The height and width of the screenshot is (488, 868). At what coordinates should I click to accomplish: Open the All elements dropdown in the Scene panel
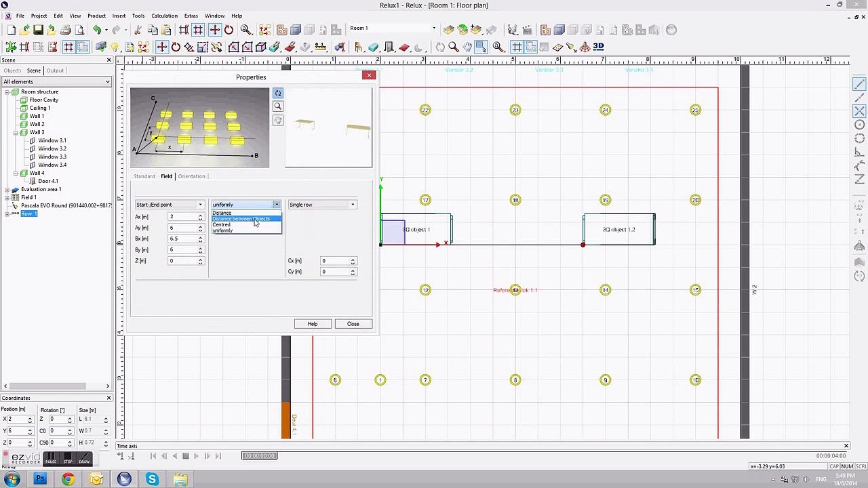[x=56, y=82]
